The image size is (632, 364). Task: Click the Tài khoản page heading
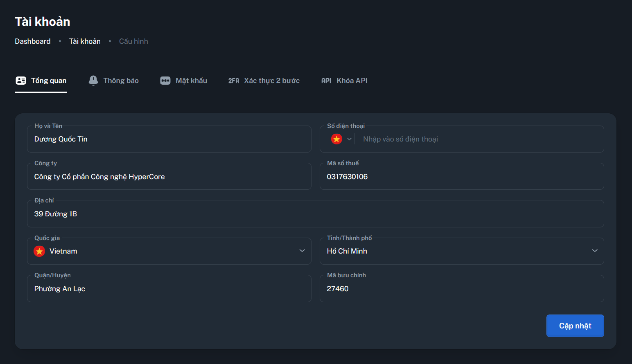tap(43, 22)
